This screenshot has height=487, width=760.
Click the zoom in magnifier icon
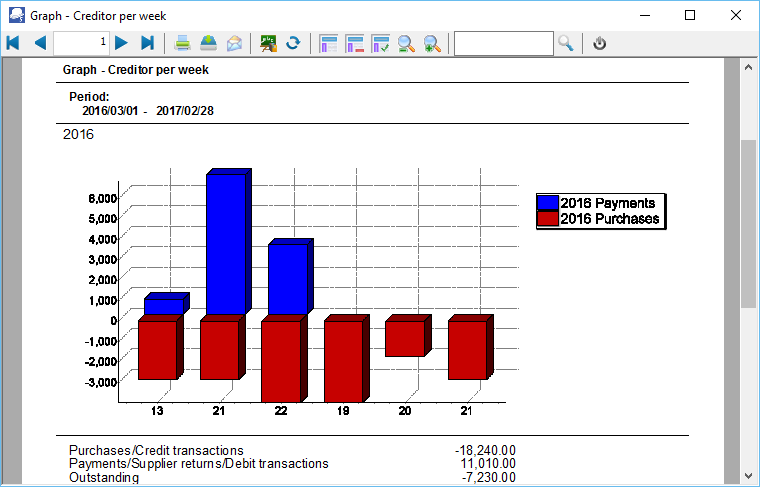click(x=432, y=43)
